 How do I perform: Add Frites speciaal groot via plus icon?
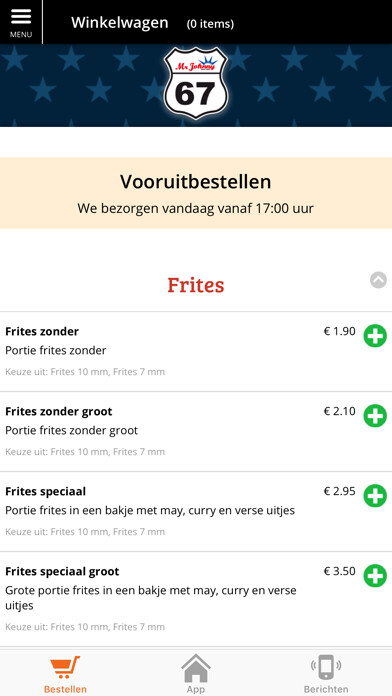(x=375, y=576)
